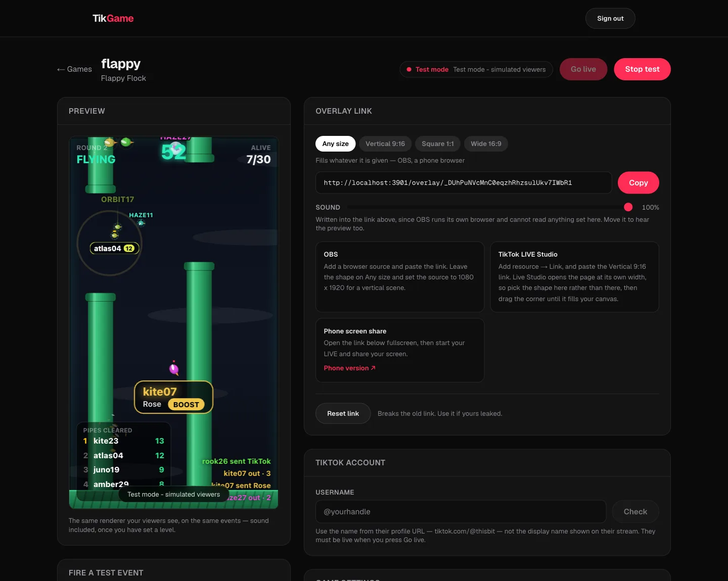Click the Check username button

pos(635,511)
